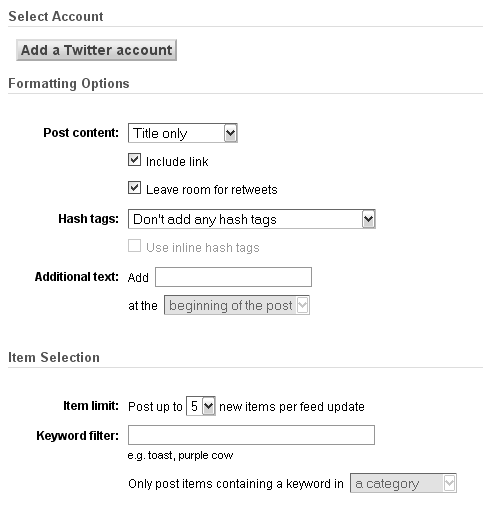The width and height of the screenshot is (490, 507).
Task: Click the Item Selection section heading
Action: pos(54,357)
